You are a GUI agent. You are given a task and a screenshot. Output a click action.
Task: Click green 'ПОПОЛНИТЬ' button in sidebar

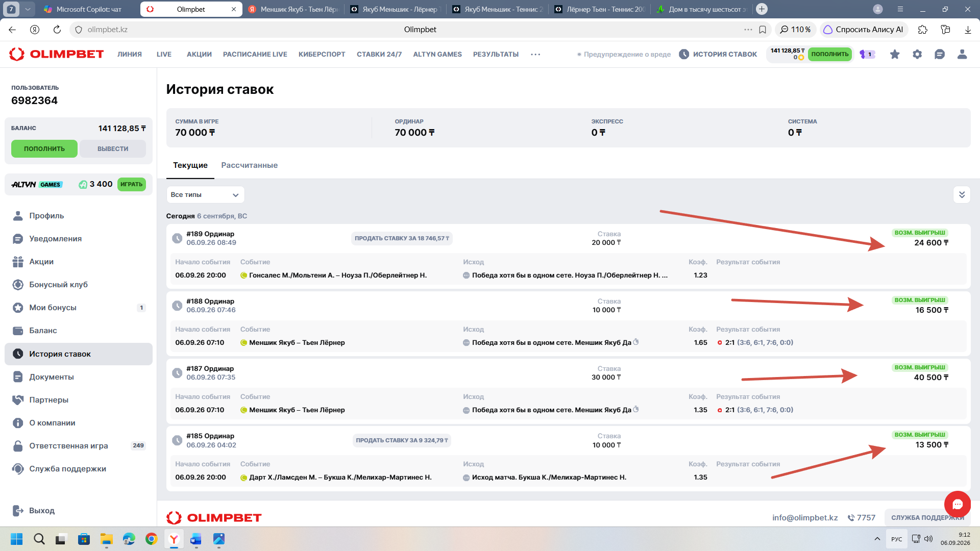tap(44, 149)
